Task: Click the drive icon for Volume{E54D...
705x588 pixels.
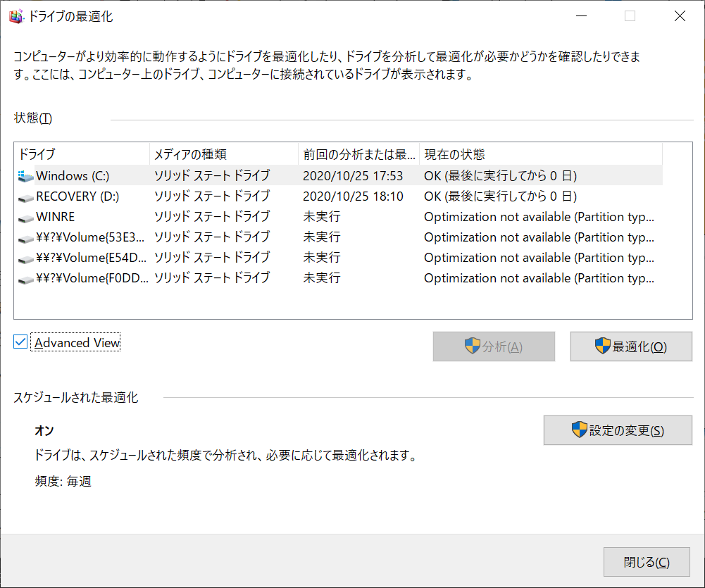Action: pyautogui.click(x=25, y=259)
